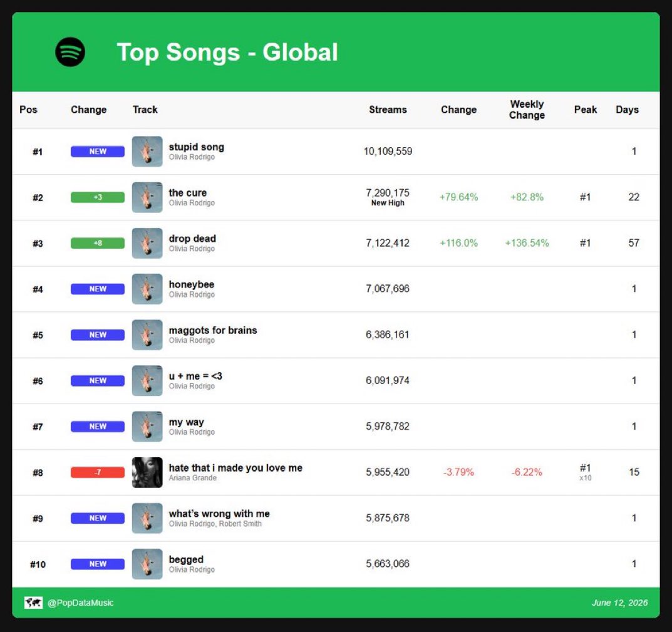This screenshot has width=672, height=632.
Task: Select the +116.0% change value
Action: pyautogui.click(x=458, y=243)
